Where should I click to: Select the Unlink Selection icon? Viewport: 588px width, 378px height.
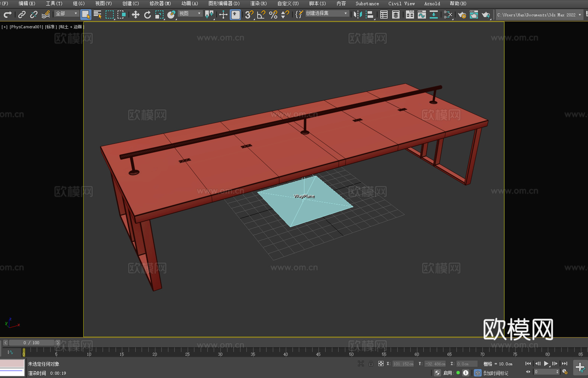(34, 14)
